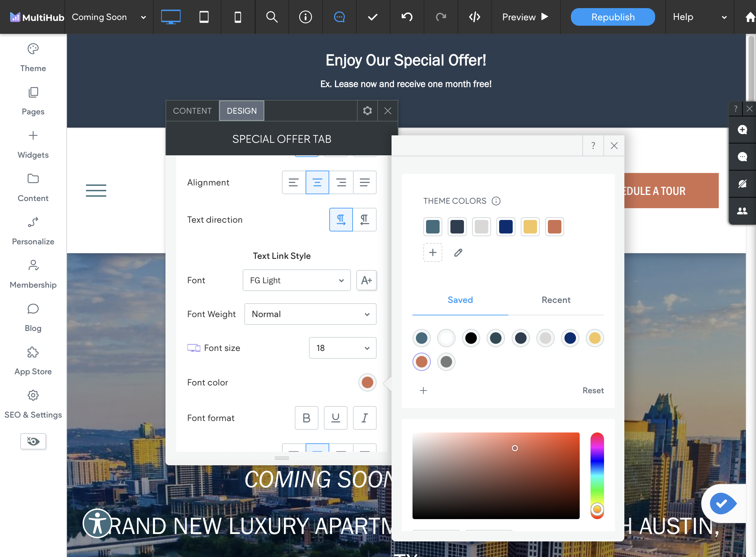The height and width of the screenshot is (557, 756).
Task: Click the undo arrow
Action: (x=407, y=17)
